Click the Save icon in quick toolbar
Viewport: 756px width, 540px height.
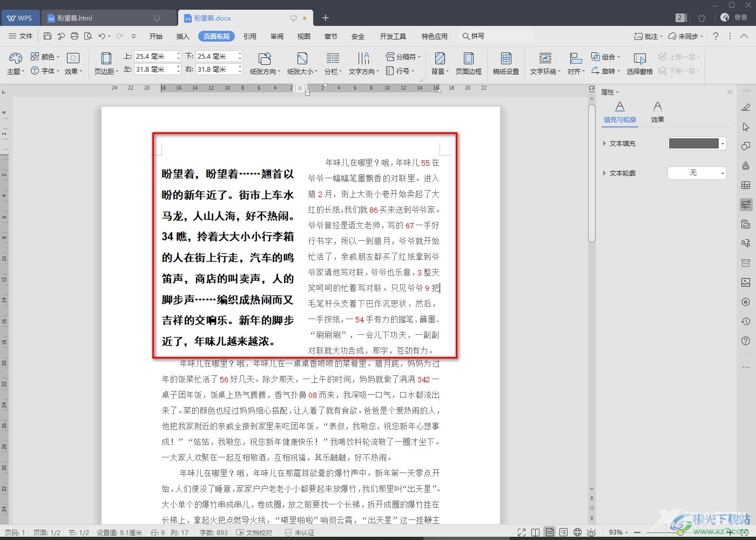[48, 36]
